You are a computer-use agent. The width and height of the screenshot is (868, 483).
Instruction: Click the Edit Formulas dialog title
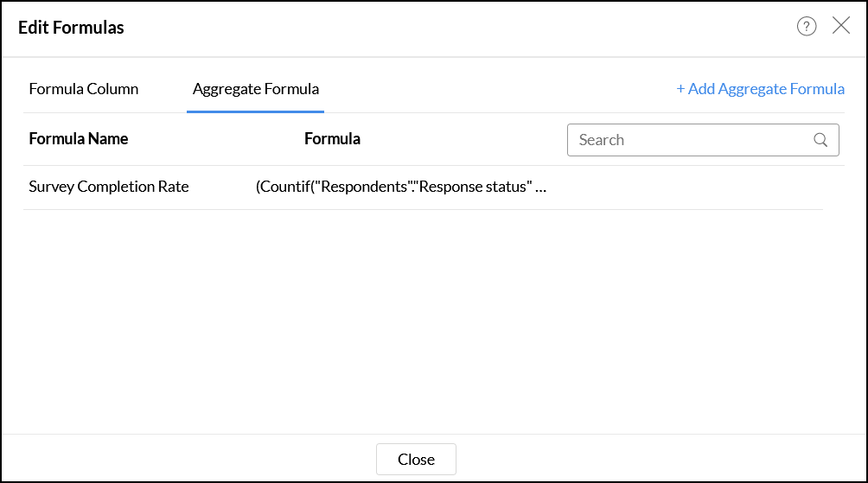(x=71, y=28)
